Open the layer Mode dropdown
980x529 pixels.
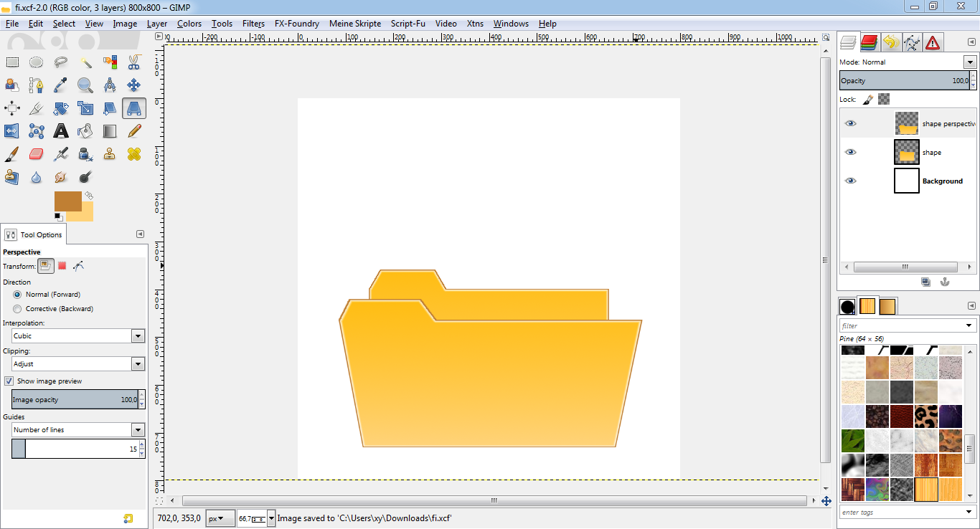(969, 62)
